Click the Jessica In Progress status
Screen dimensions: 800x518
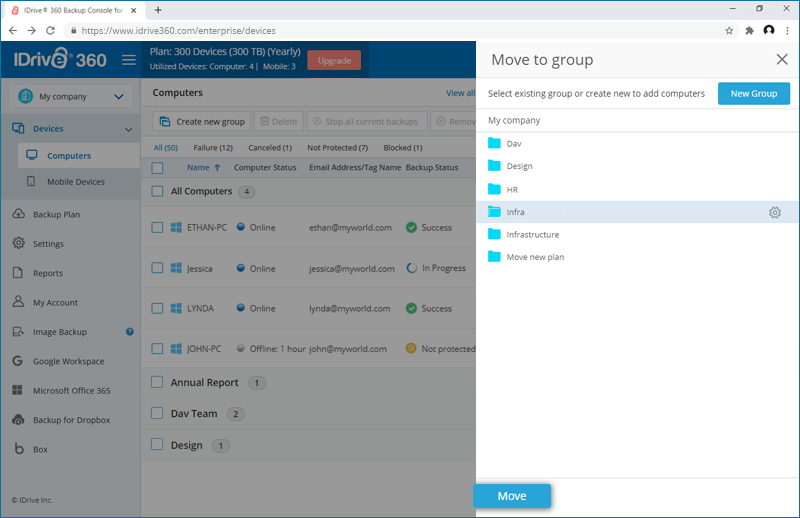click(x=436, y=268)
